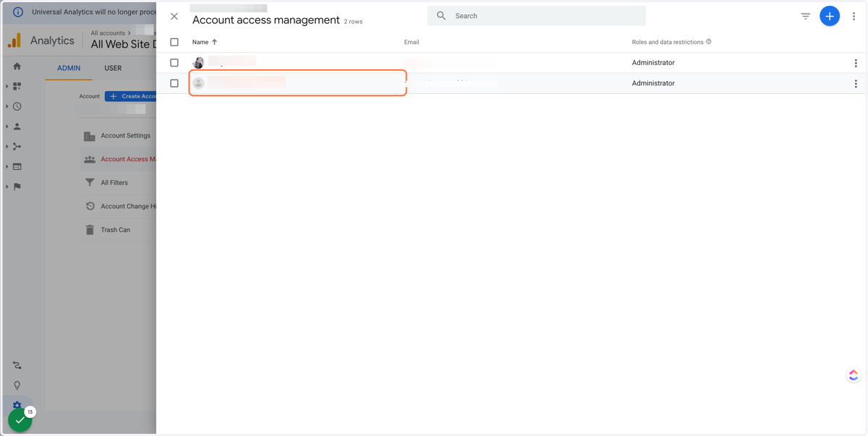Switch to the ADMIN tab

click(x=69, y=68)
